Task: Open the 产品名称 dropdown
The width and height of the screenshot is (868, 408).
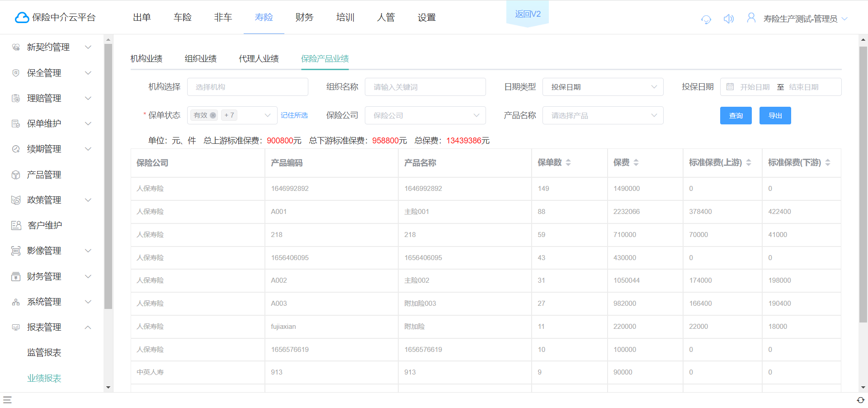Action: [603, 115]
